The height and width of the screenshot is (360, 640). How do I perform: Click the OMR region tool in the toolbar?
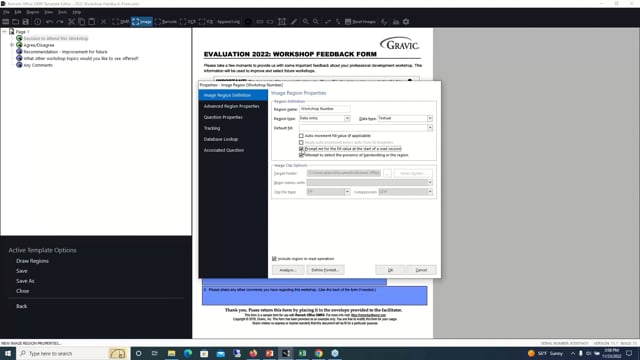[120, 22]
